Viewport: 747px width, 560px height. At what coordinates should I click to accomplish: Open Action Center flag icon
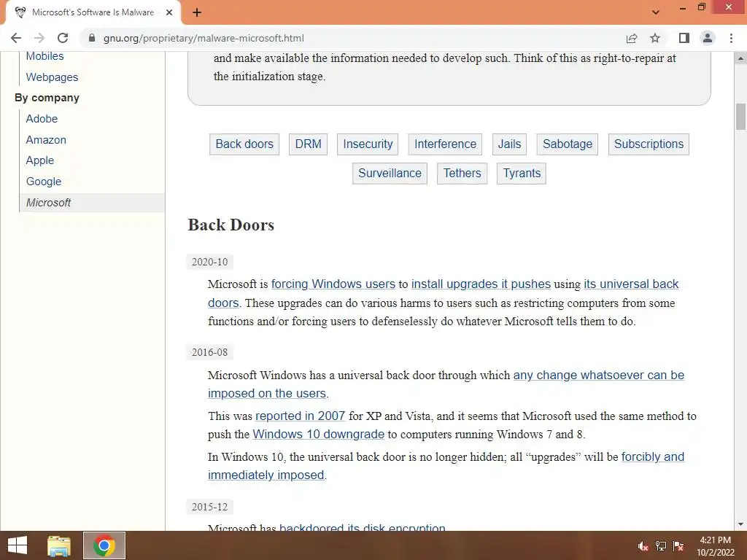(678, 546)
